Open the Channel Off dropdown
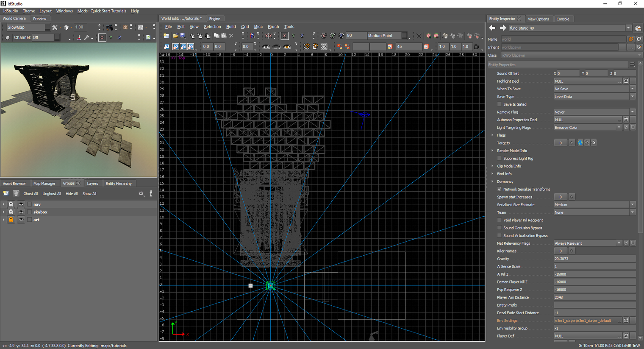Viewport: 644px width, 349px height. tap(46, 37)
